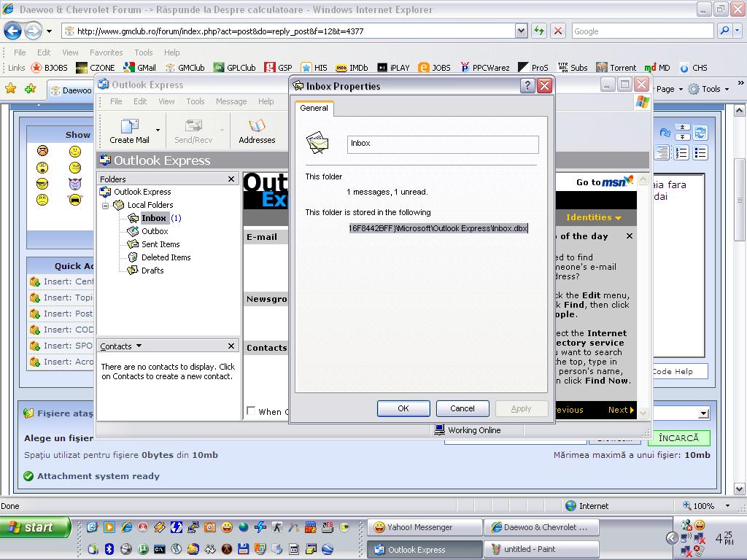
Task: Select the Inbox folder in tree
Action: tap(154, 218)
